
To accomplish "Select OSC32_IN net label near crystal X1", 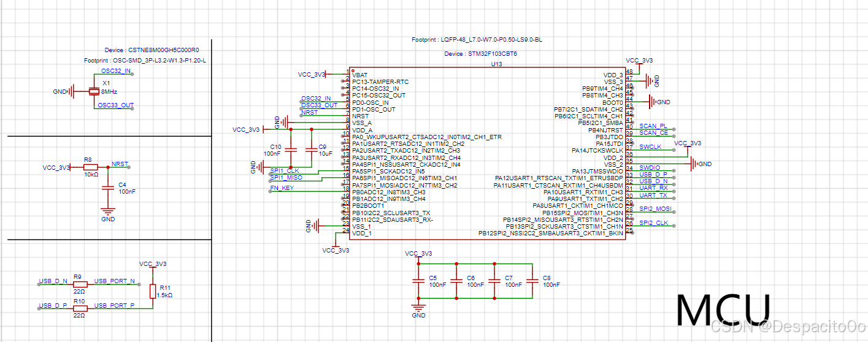I will (116, 71).
